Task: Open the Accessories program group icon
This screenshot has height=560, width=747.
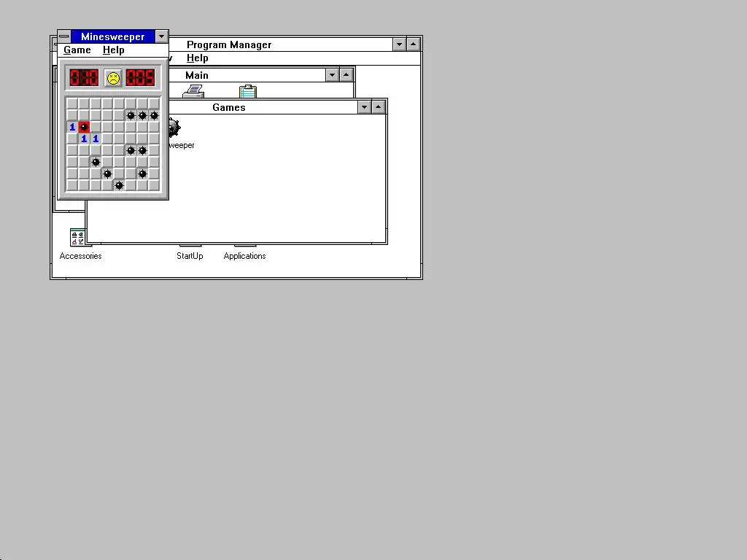Action: pyautogui.click(x=77, y=238)
